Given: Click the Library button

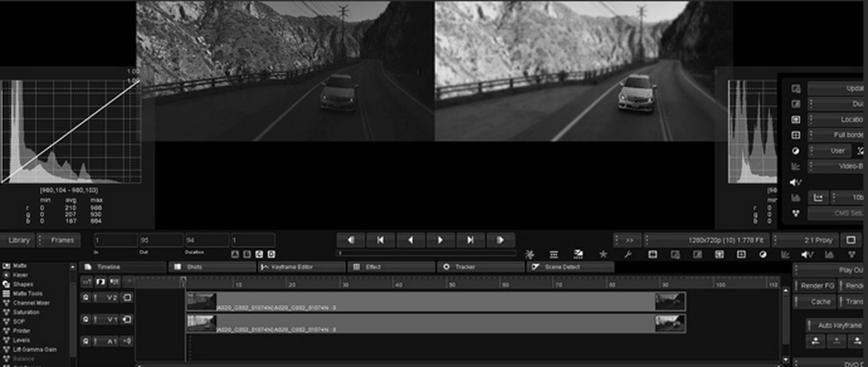Looking at the screenshot, I should click(x=19, y=240).
